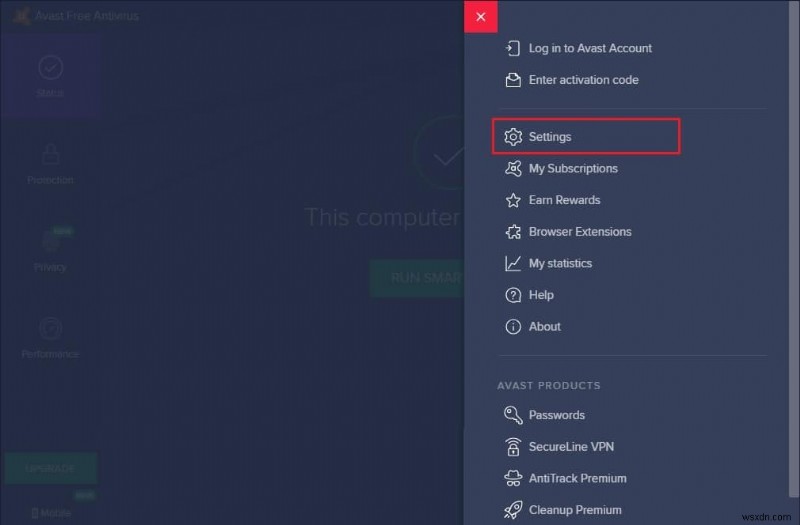Click the Performance gauge icon in sidebar
This screenshot has width=800, height=525.
51,328
